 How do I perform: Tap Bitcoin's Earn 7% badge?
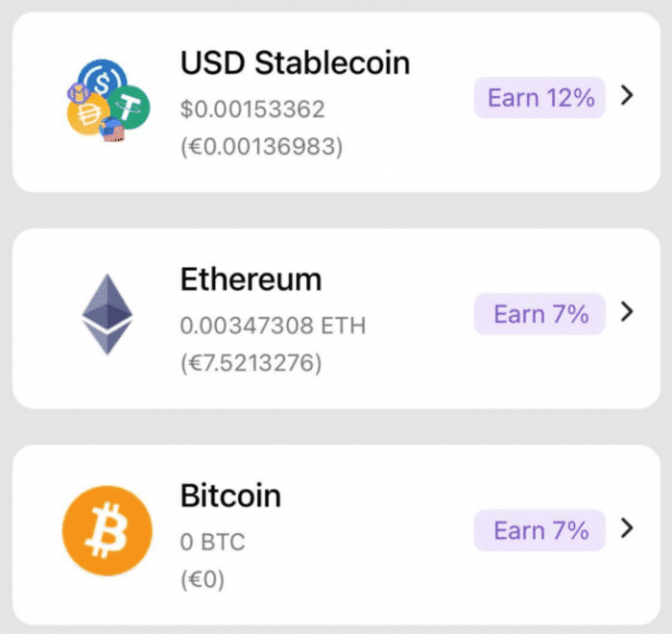[540, 530]
